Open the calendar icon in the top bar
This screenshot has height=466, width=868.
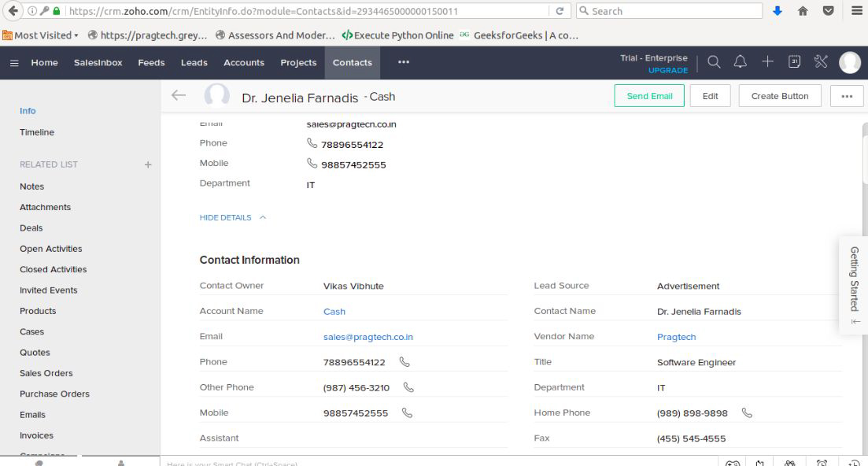[x=794, y=62]
